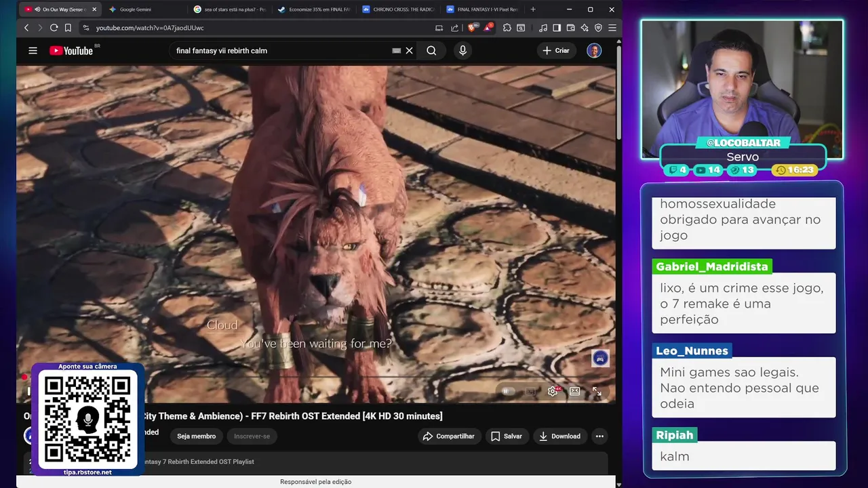The width and height of the screenshot is (868, 488).
Task: Click the YouTube search input field
Action: pos(281,51)
